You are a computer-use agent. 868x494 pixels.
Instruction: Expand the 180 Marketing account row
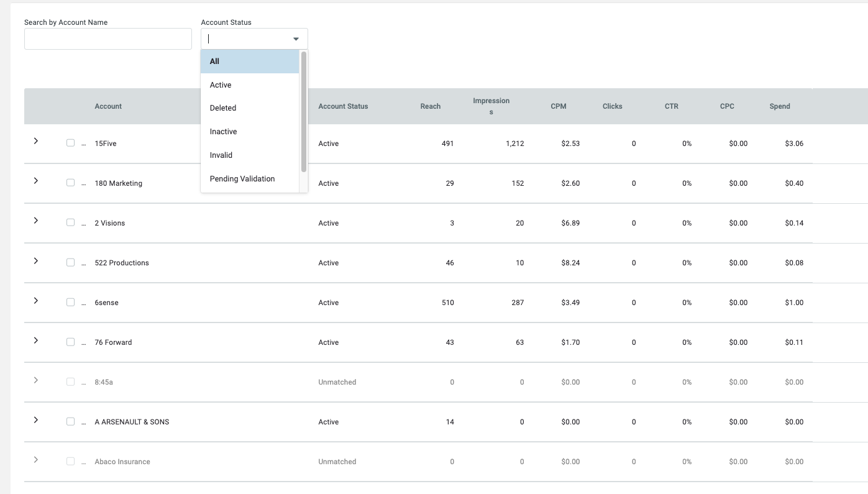pos(36,181)
